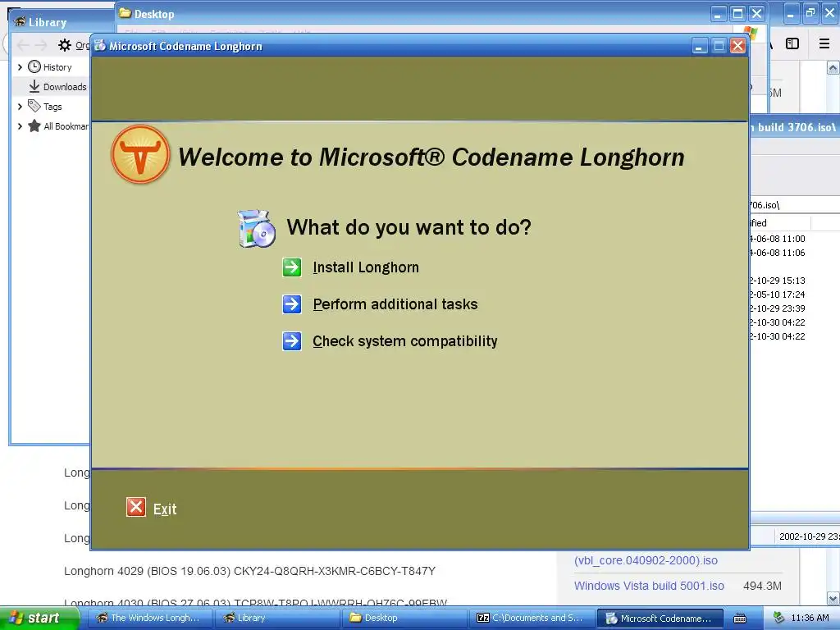This screenshot has height=630, width=840.
Task: Click the 2-05-10 17:24 date entry
Action: (777, 294)
